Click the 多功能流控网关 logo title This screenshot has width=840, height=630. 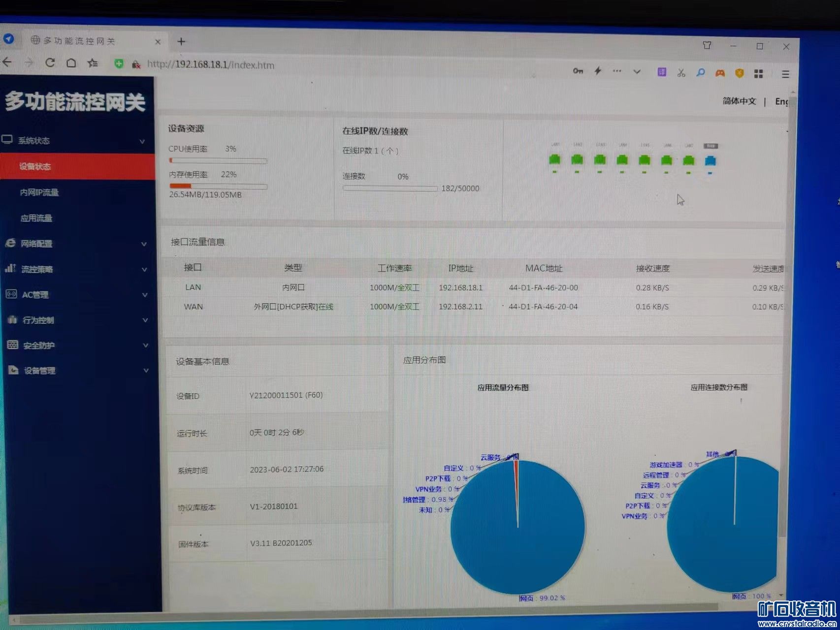[75, 102]
